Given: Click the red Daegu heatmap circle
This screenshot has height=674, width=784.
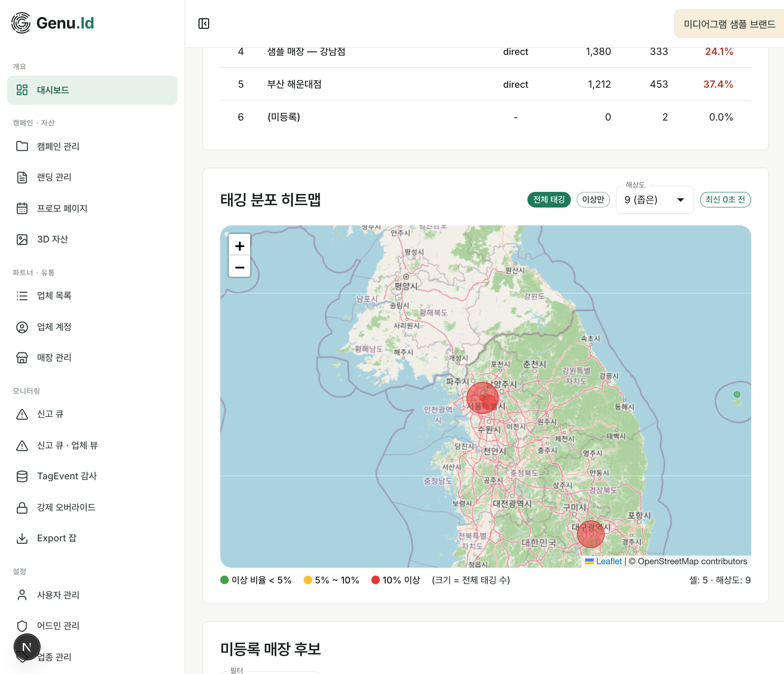Looking at the screenshot, I should pyautogui.click(x=590, y=534).
